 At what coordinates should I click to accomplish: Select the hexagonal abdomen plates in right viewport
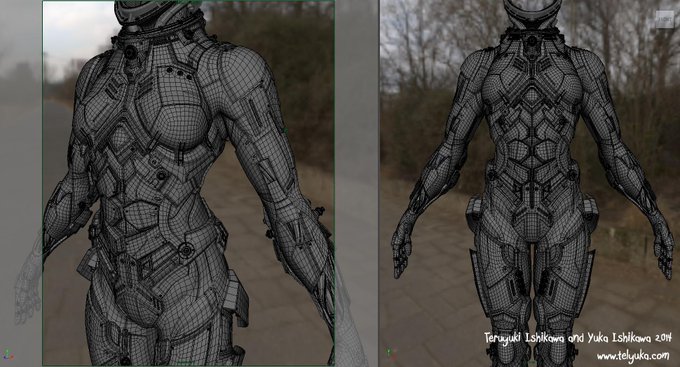point(532,143)
